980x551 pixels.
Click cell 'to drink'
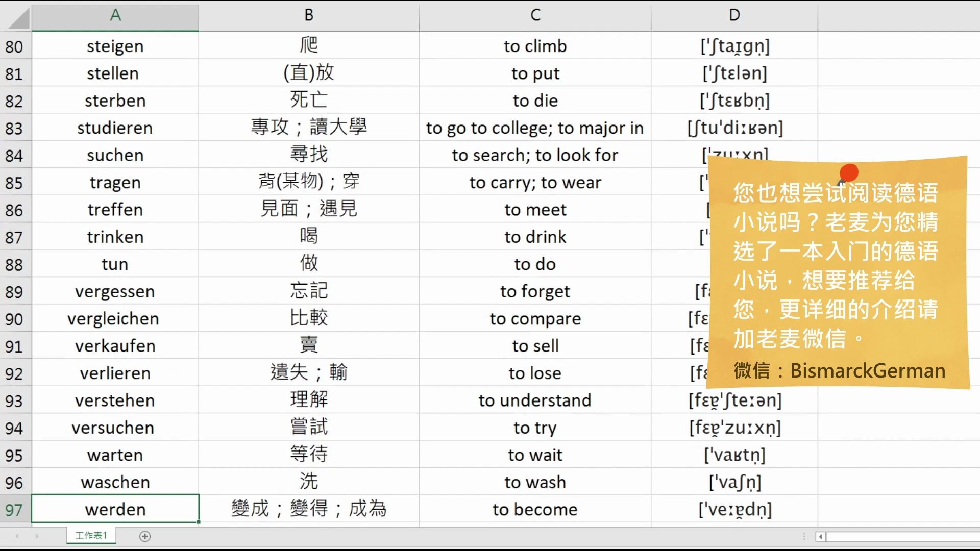[535, 237]
